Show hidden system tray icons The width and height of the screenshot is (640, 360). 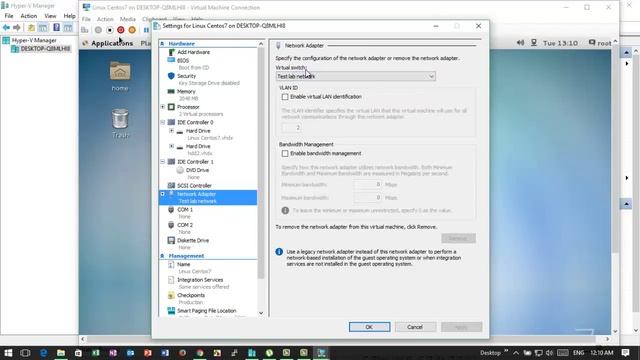tap(516, 353)
